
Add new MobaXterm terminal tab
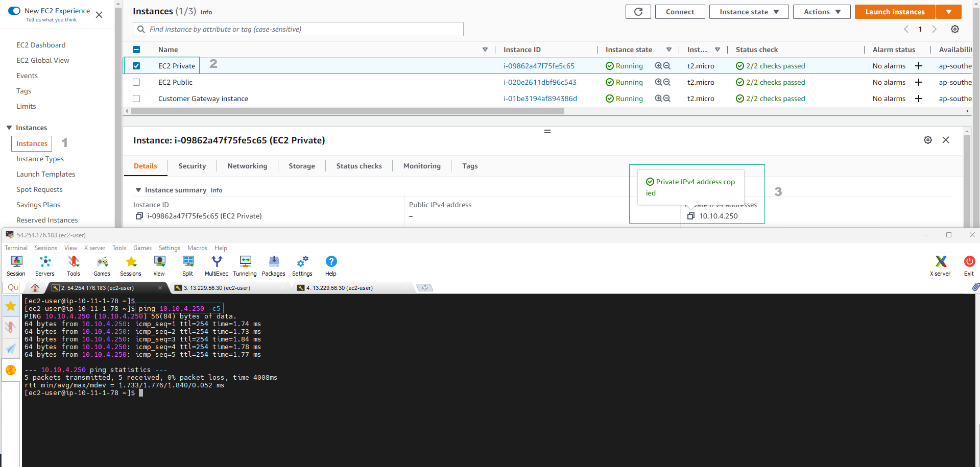pyautogui.click(x=425, y=288)
